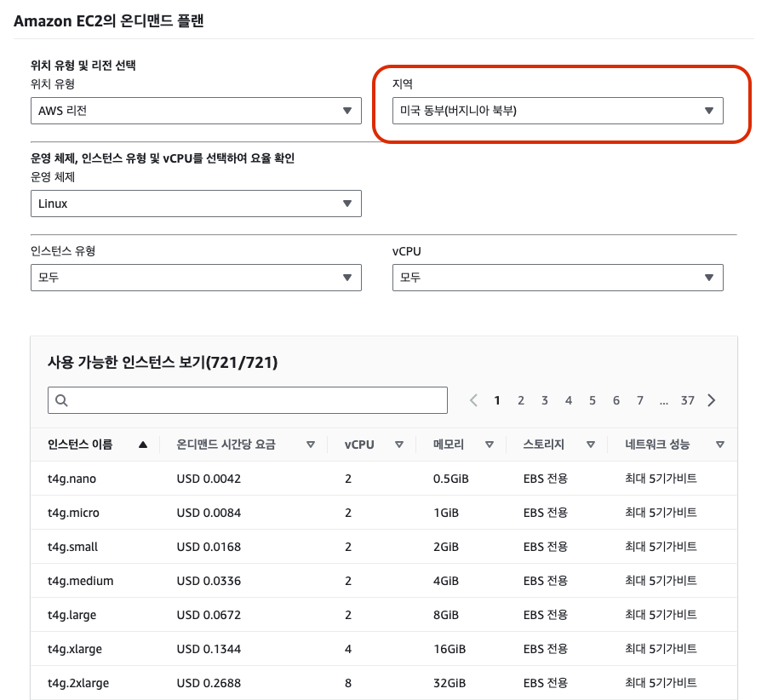Select the t4g.nano instance name

pos(72,479)
